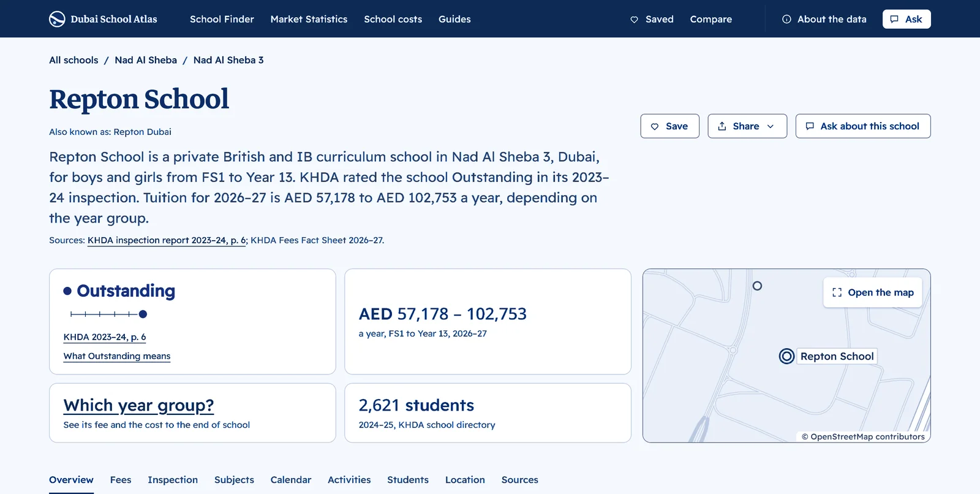The width and height of the screenshot is (980, 494).
Task: View the Students tab
Action: coord(408,480)
